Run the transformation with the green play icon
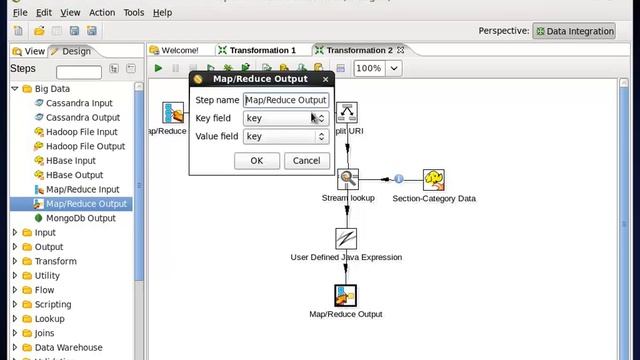The height and width of the screenshot is (360, 640). (158, 68)
